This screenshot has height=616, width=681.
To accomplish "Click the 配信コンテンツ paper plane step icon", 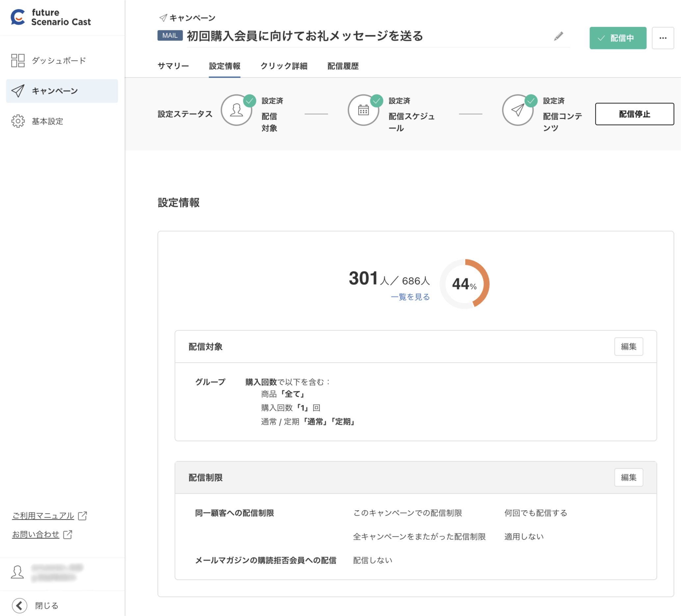I will (517, 111).
